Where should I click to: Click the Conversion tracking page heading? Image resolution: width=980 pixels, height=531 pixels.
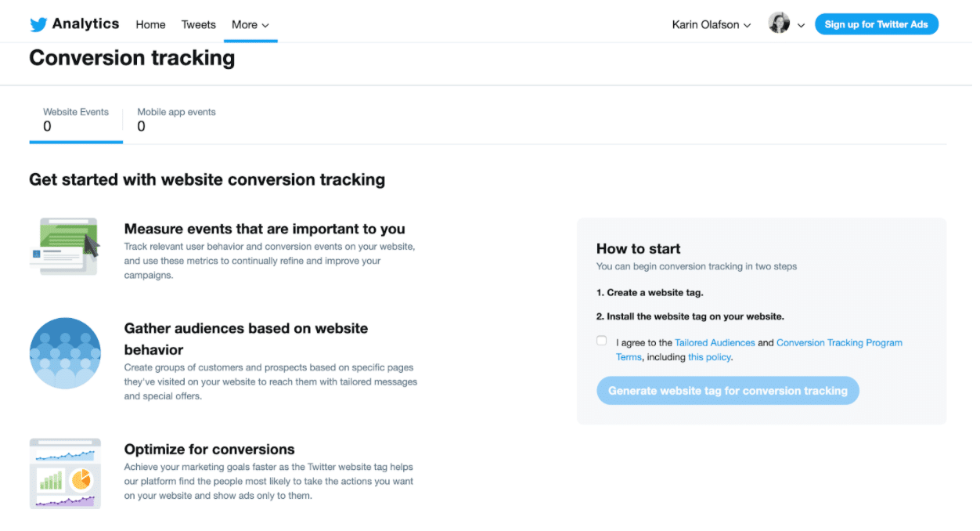click(132, 58)
